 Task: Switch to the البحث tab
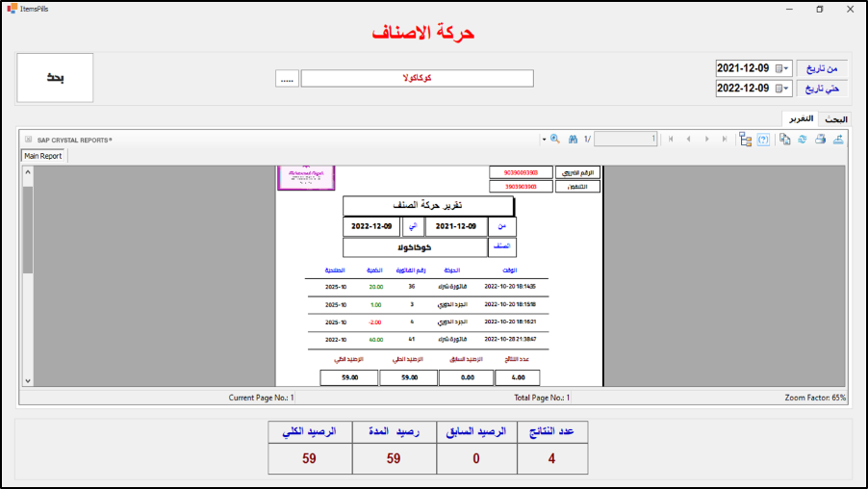tap(834, 118)
